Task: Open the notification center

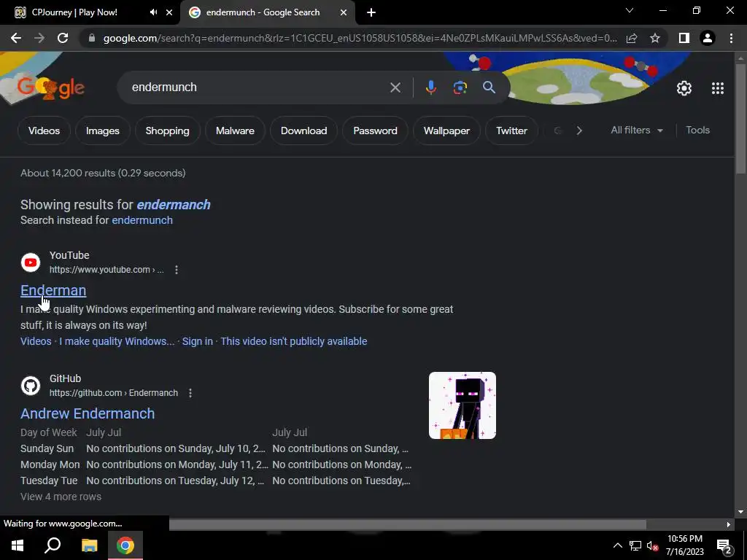Action: pyautogui.click(x=724, y=545)
